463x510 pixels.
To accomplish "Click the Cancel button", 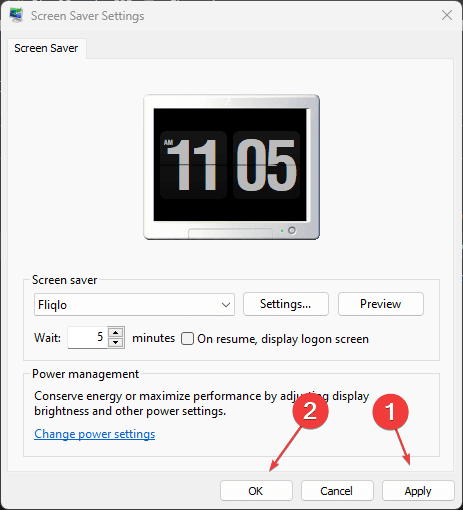I will tap(337, 491).
